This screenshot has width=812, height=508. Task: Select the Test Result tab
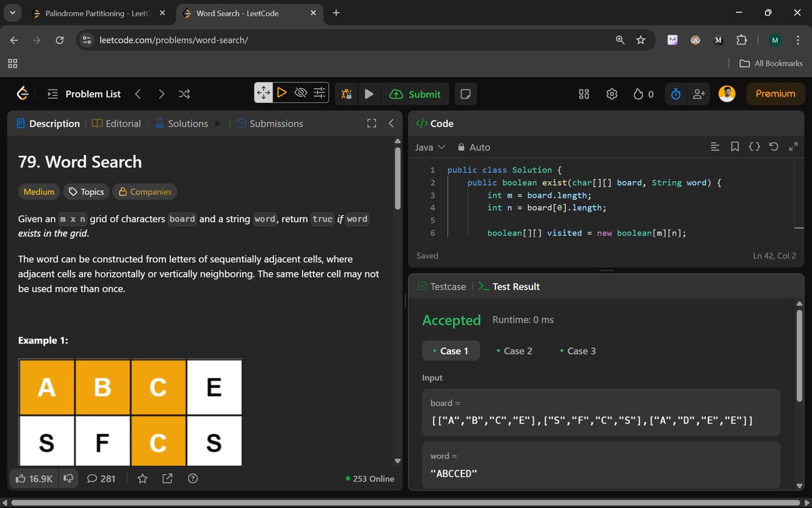(509, 287)
